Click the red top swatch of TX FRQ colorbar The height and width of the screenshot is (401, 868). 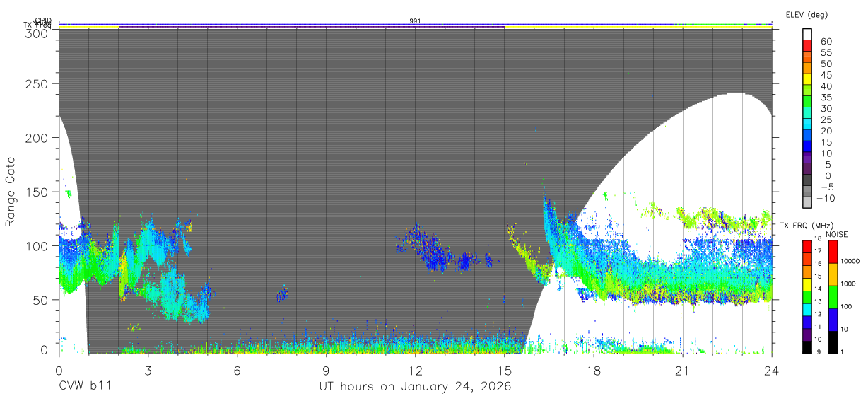pos(807,246)
